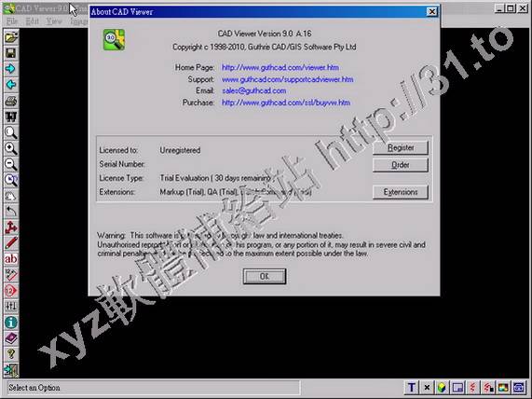Click the teal Information icon
Image resolution: width=532 pixels, height=399 pixels.
pyautogui.click(x=11, y=323)
